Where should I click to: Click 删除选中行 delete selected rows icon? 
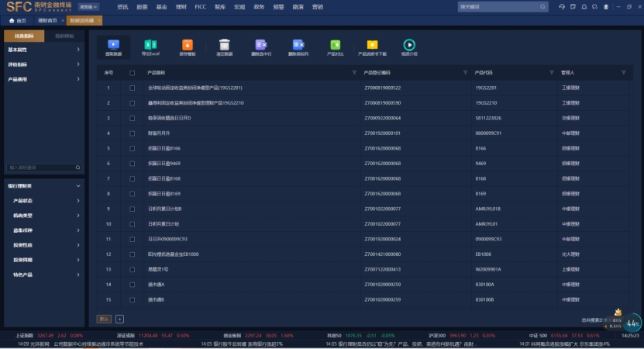261,45
